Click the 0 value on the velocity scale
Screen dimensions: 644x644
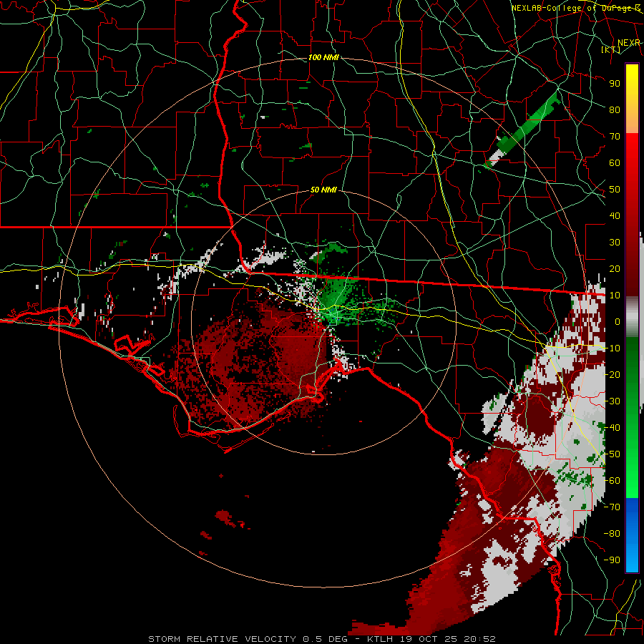point(618,321)
